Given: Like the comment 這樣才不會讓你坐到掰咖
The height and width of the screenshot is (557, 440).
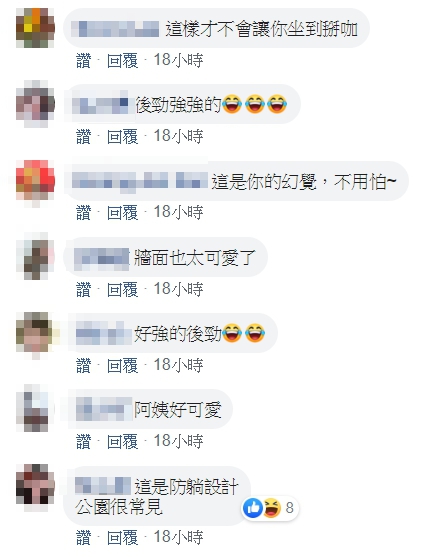Looking at the screenshot, I should click(83, 60).
